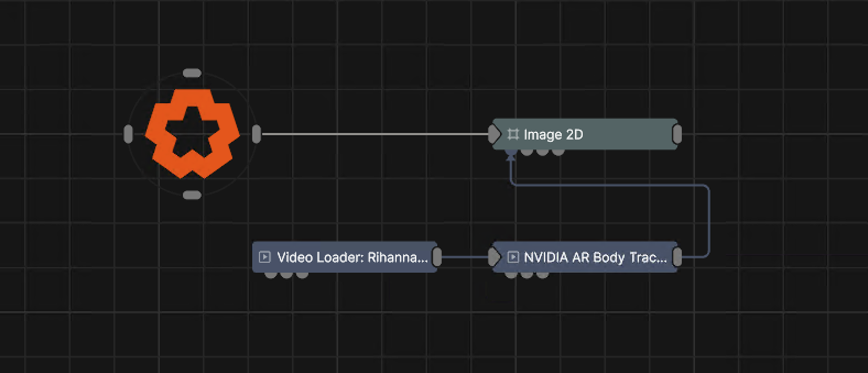This screenshot has height=373, width=868.
Task: Click the root node's top connector
Action: pyautogui.click(x=192, y=73)
